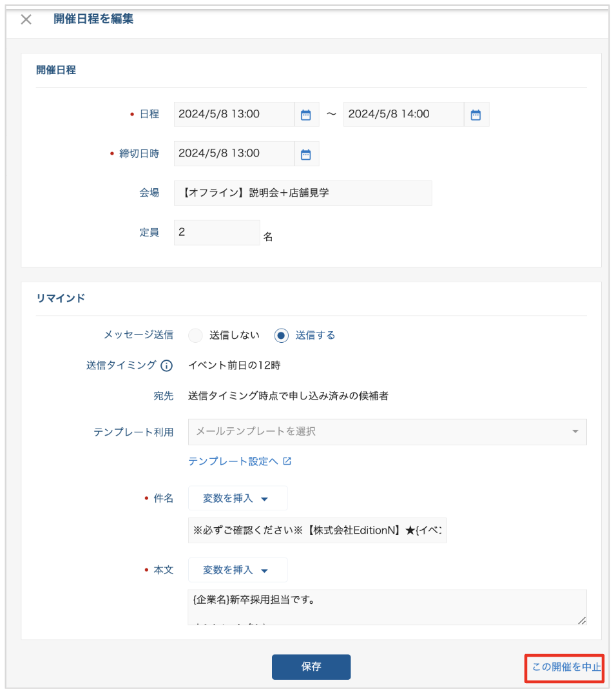Click the 定員 number field

(217, 233)
